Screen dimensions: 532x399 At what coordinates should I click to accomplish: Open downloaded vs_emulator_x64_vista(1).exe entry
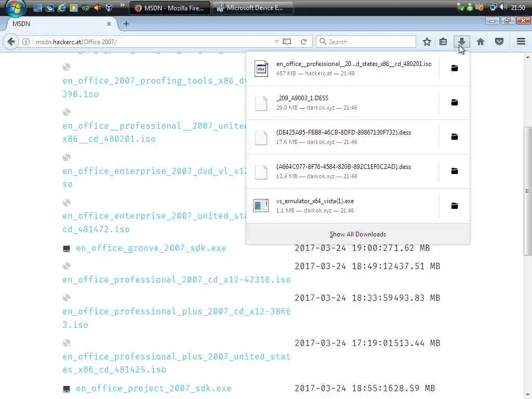(343, 206)
